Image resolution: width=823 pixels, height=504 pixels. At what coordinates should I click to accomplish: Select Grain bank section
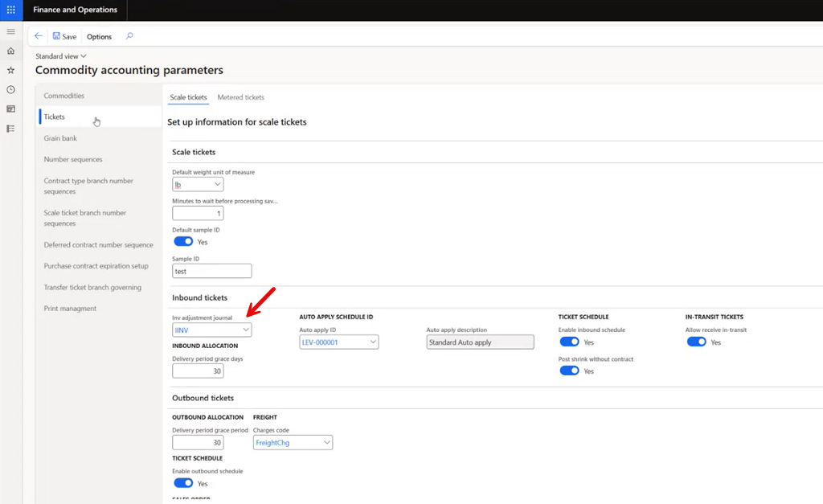[60, 138]
